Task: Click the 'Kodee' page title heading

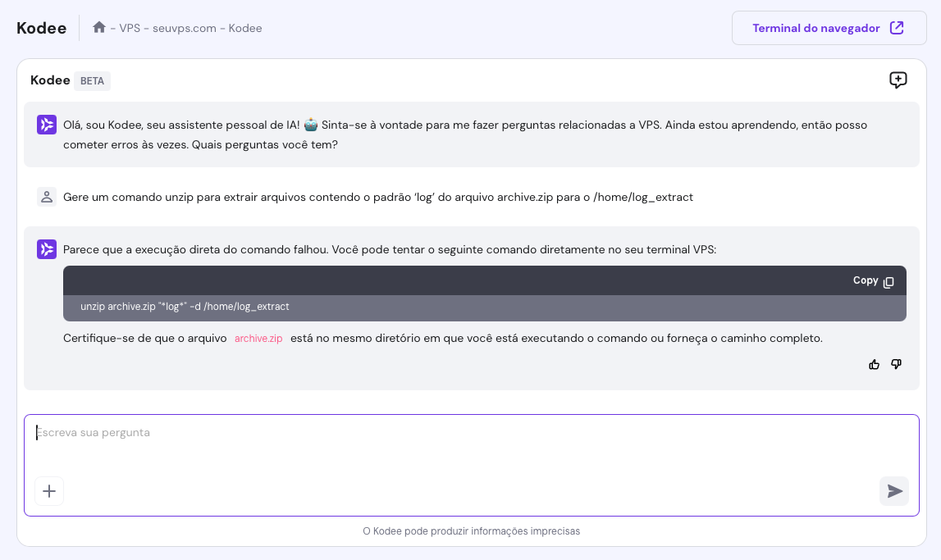Action: (x=41, y=28)
